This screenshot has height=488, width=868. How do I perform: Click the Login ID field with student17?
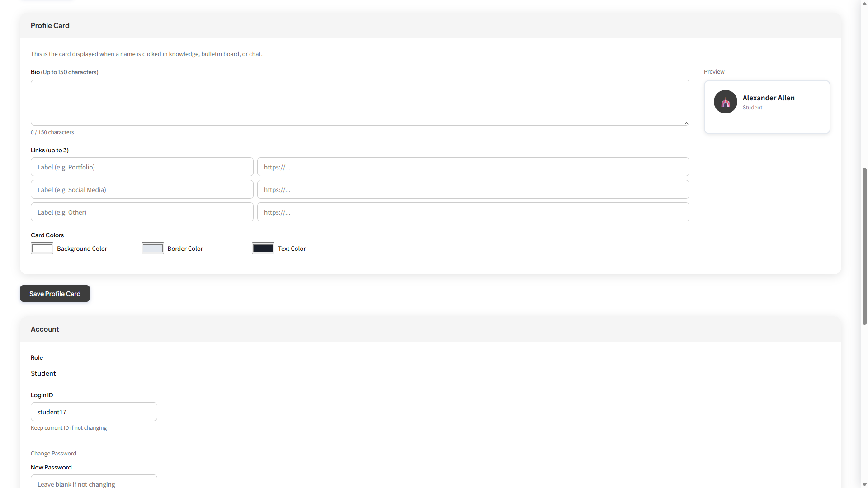point(94,412)
